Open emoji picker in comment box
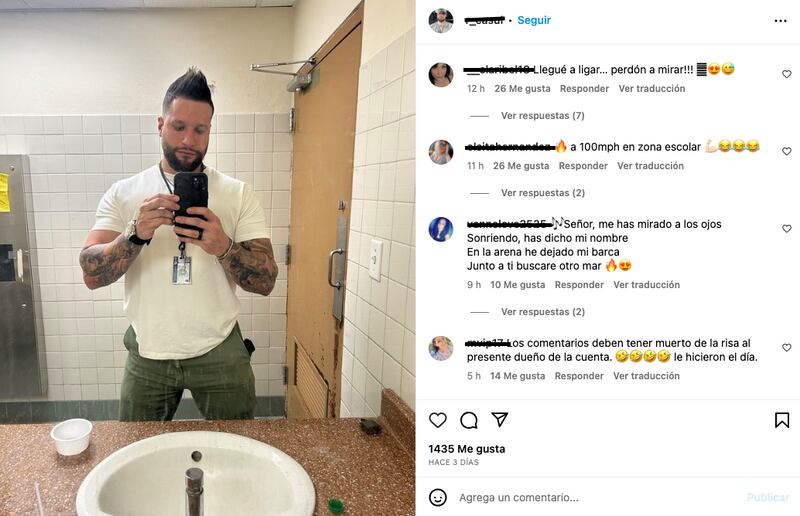Screen dimensions: 800x516 click(x=438, y=497)
